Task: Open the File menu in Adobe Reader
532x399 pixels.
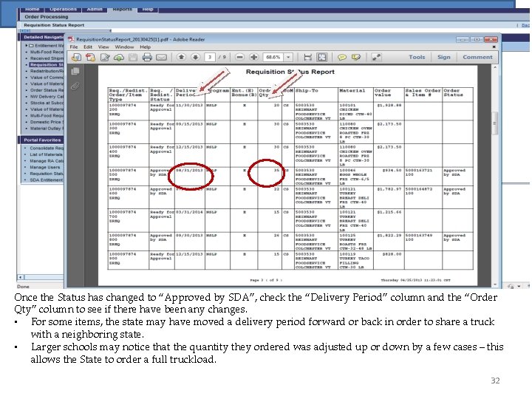Action: (74, 47)
